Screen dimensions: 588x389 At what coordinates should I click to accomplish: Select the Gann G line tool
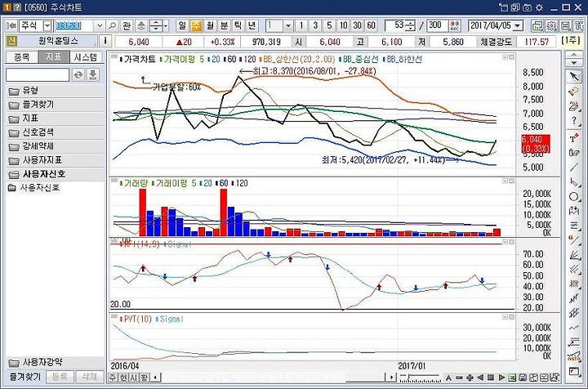tap(574, 240)
